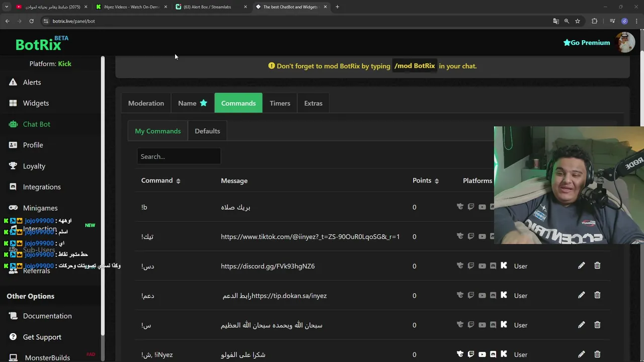Image resolution: width=644 pixels, height=362 pixels.
Task: Select the My Commands sub-tab
Action: coord(157,131)
